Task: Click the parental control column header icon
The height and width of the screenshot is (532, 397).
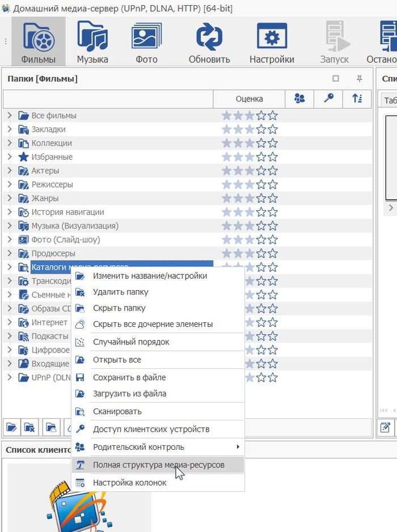Action: pyautogui.click(x=299, y=99)
